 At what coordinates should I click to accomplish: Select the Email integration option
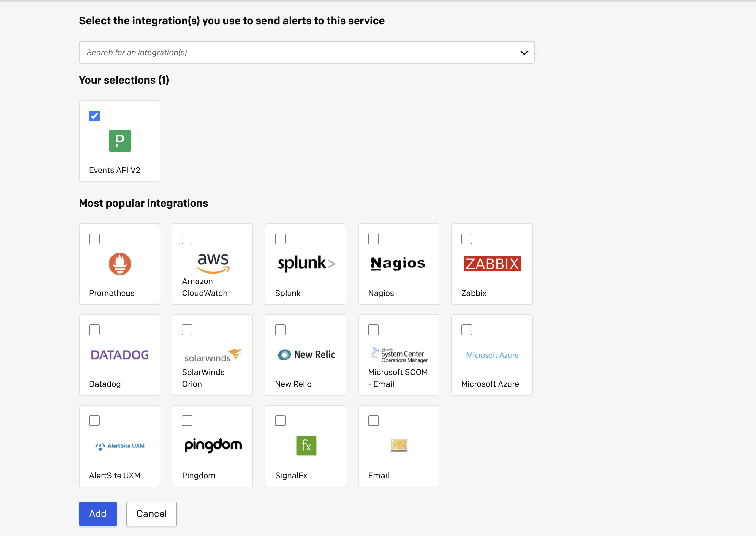coord(373,420)
